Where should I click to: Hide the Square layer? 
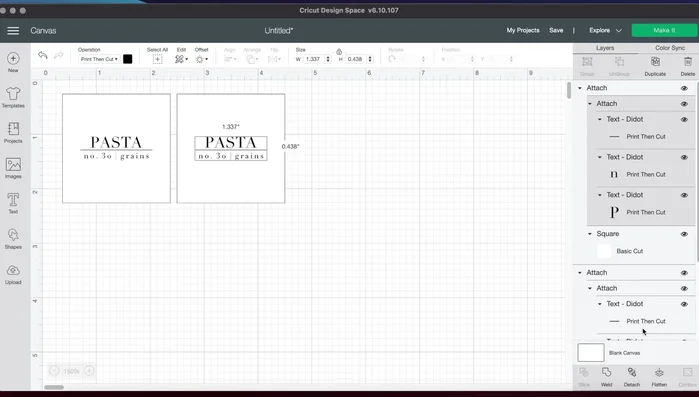(684, 234)
